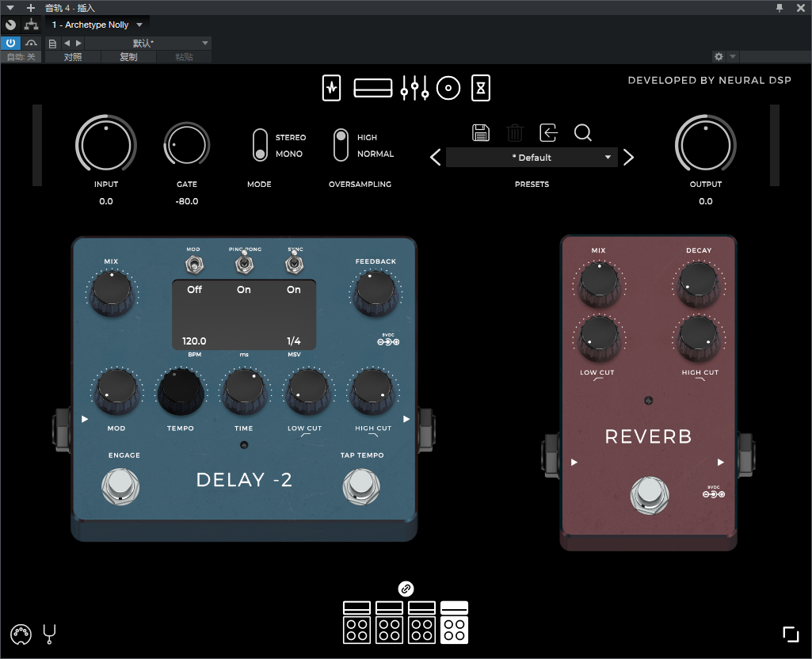Tap the TAP TEMPO footswitch

point(361,486)
